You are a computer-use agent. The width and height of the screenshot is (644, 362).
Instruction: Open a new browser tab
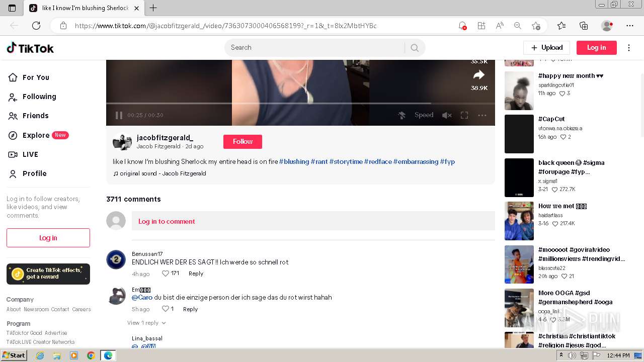click(153, 8)
